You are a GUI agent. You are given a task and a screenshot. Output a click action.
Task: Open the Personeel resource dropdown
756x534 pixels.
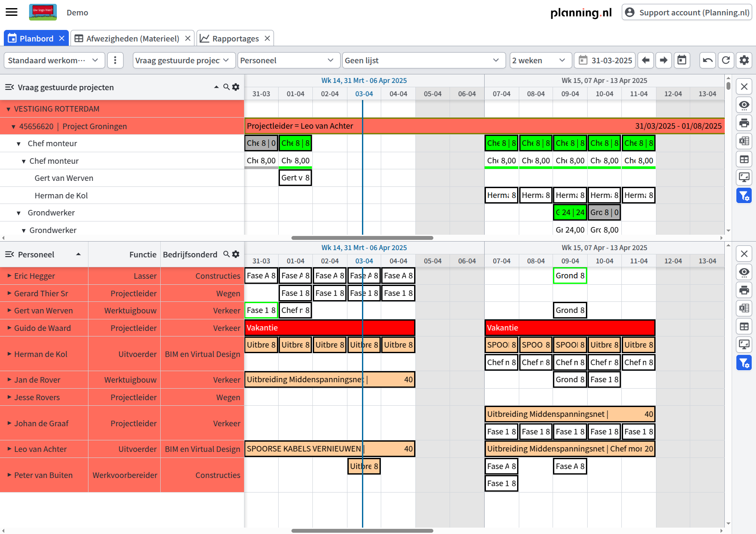[288, 60]
